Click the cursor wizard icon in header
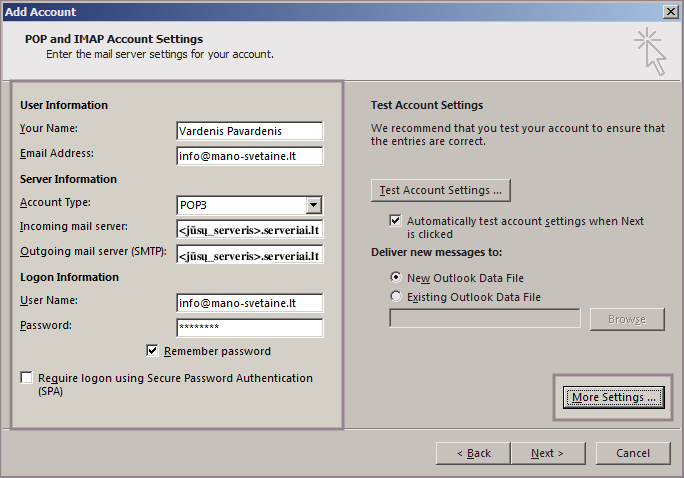Screen dimensions: 684x478 click(648, 50)
